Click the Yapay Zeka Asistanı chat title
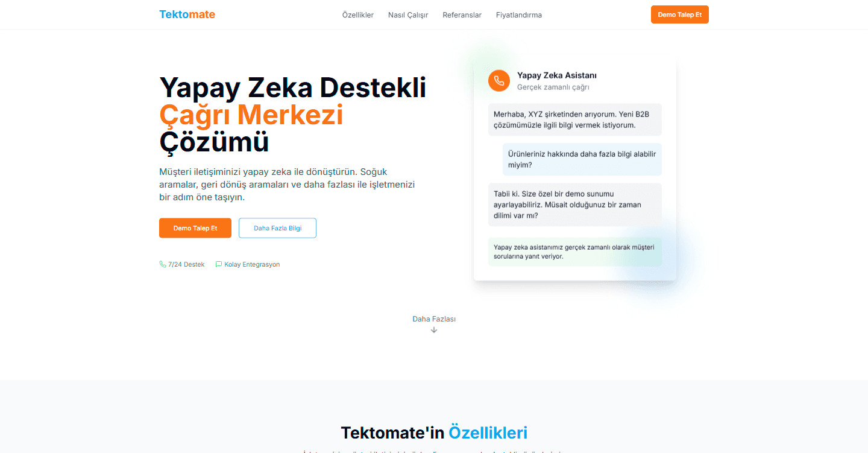 tap(557, 75)
